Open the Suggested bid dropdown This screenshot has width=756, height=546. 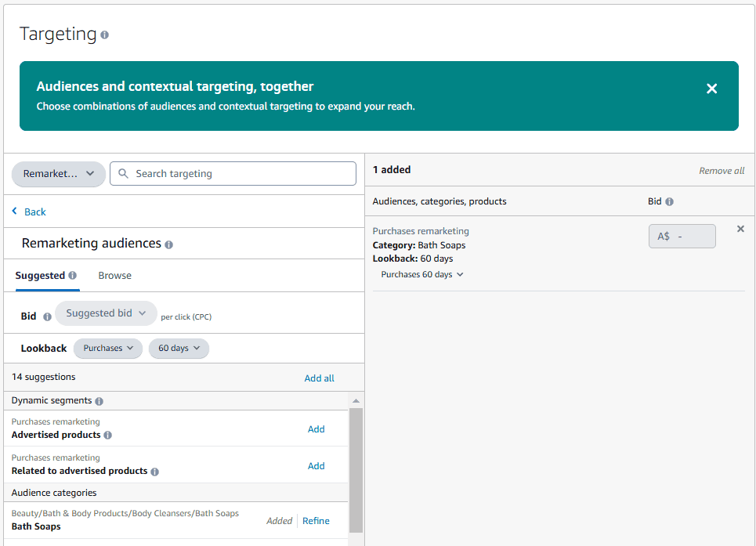point(106,313)
